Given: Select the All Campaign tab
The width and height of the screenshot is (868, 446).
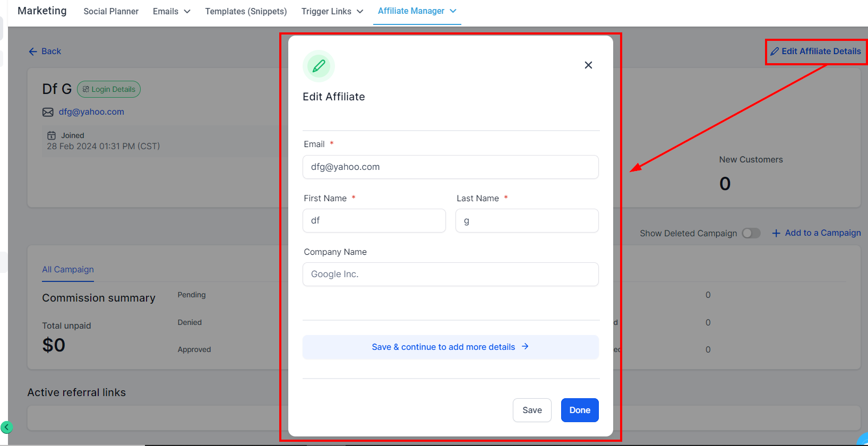Looking at the screenshot, I should tap(68, 270).
